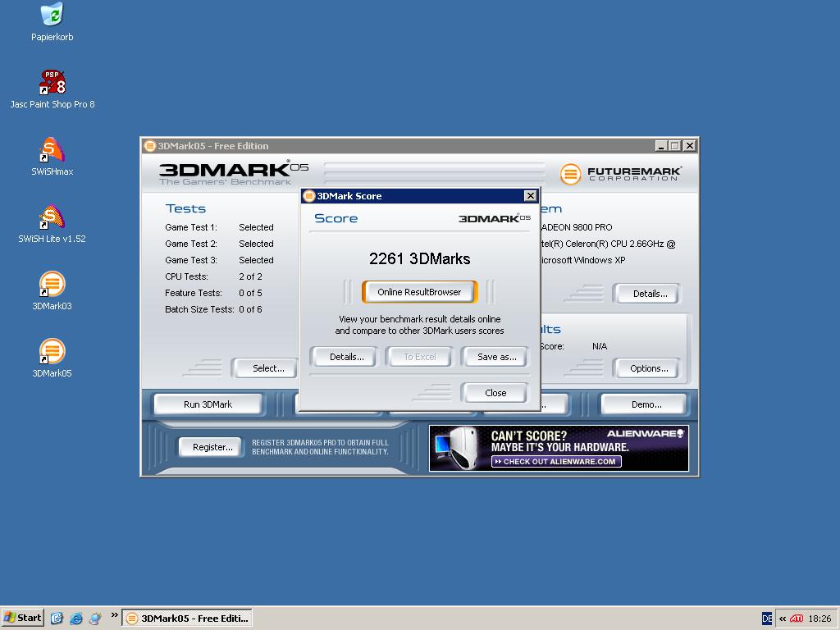Screen dimensions: 840x630
Task: Maximize the 3DMark05 window
Action: pos(675,146)
